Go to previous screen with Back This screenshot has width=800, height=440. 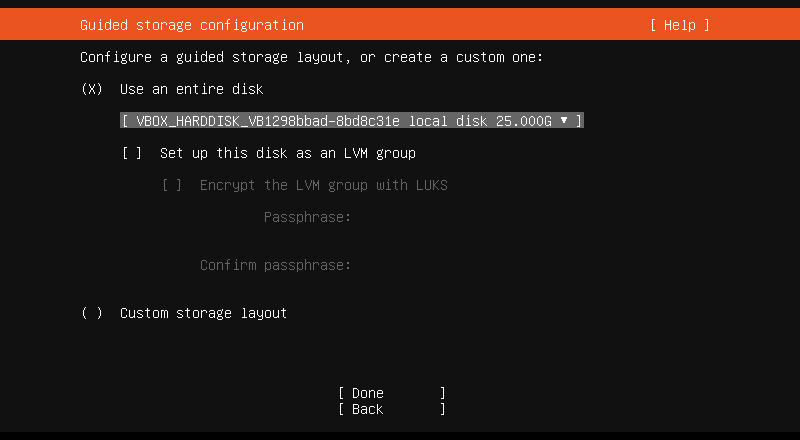(x=392, y=409)
